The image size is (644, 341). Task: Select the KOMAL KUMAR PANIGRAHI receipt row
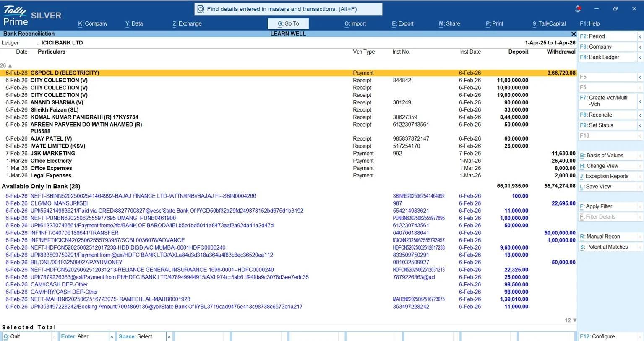(288, 117)
